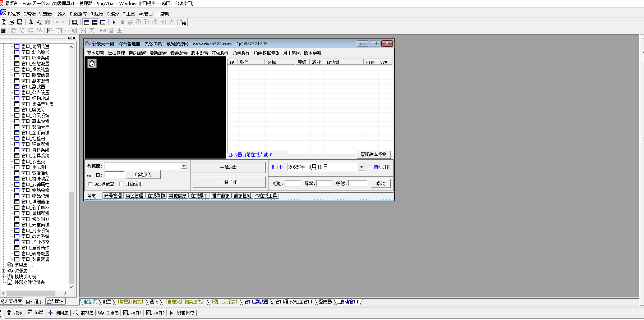The image size is (644, 320).
Task: Expand the 资源表 tree node
Action: coord(4,271)
